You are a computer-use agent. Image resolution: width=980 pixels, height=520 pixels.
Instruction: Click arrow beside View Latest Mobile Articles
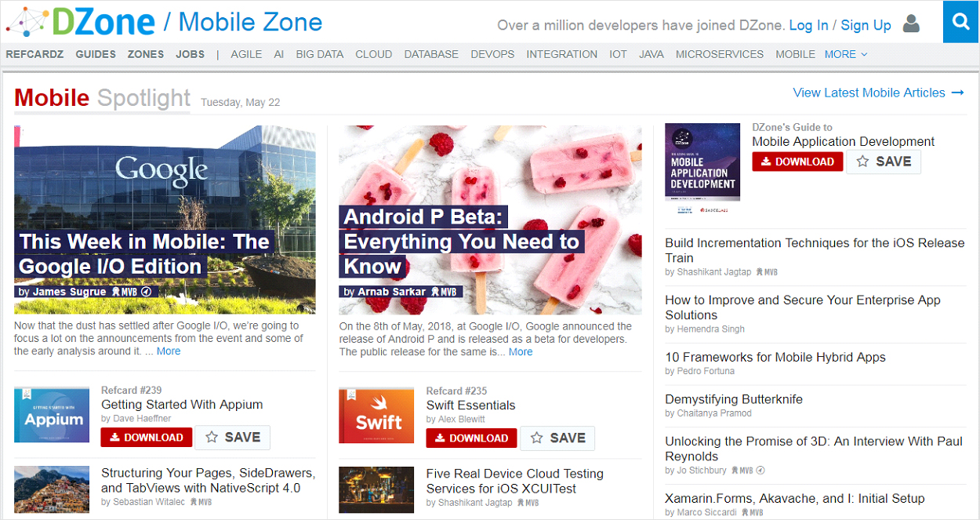(958, 93)
